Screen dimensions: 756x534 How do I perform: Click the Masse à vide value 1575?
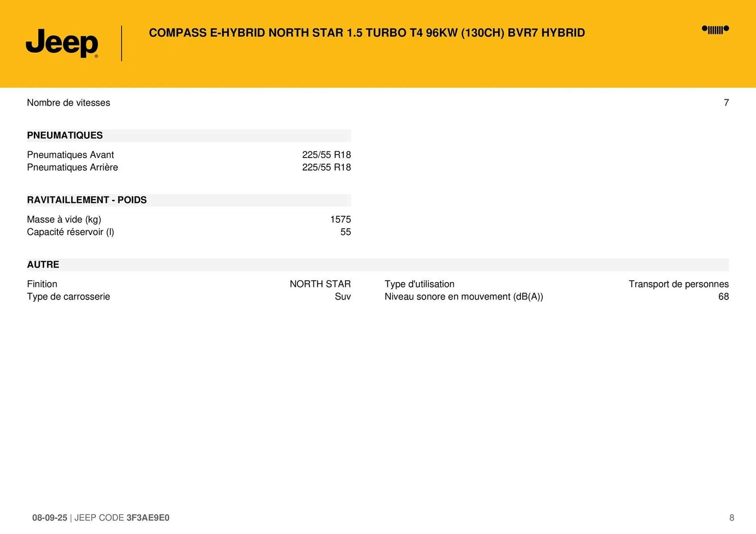pos(340,219)
